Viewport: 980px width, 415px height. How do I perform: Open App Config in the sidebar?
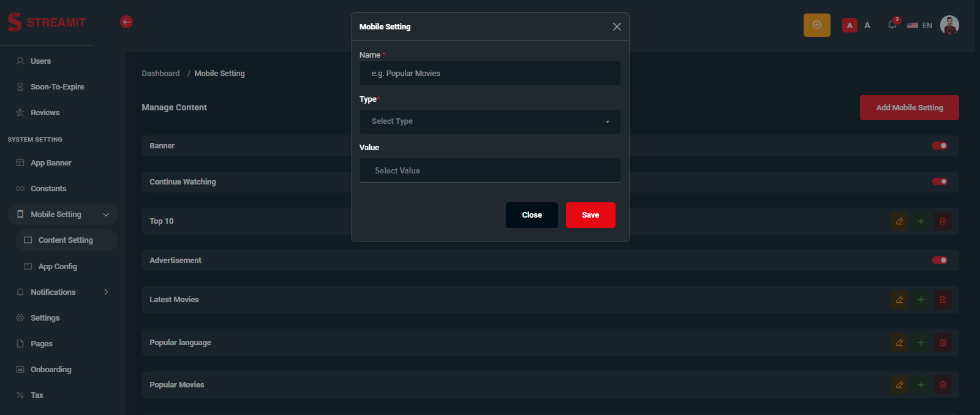click(58, 267)
